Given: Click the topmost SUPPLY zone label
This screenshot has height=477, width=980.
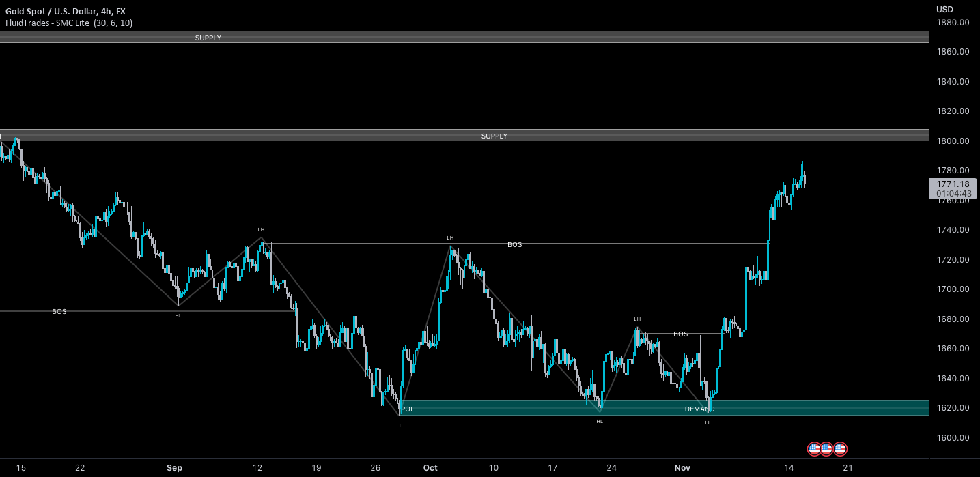Looking at the screenshot, I should [208, 38].
